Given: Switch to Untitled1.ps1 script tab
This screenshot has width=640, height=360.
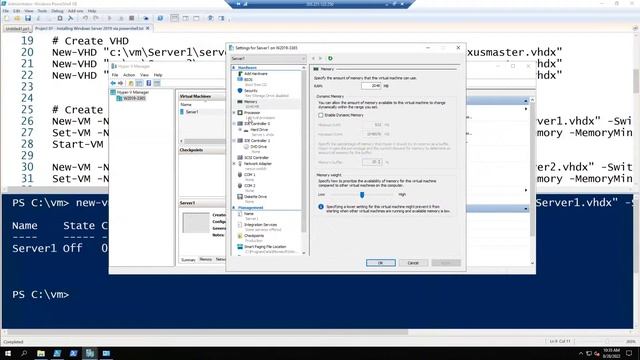Looking at the screenshot, I should tap(17, 29).
